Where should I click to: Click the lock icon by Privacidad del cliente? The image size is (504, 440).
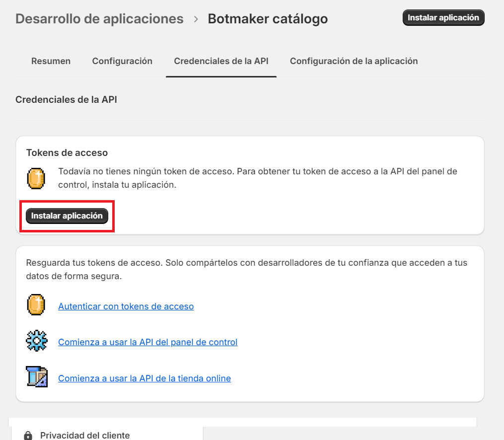[28, 436]
